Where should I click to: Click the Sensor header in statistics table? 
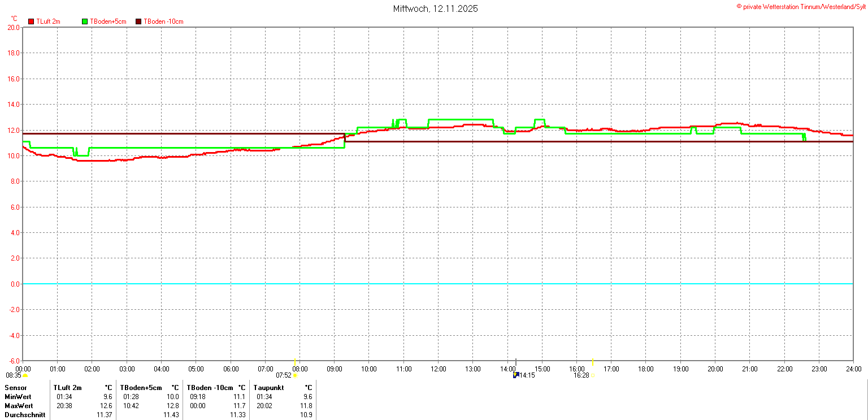coord(16,388)
